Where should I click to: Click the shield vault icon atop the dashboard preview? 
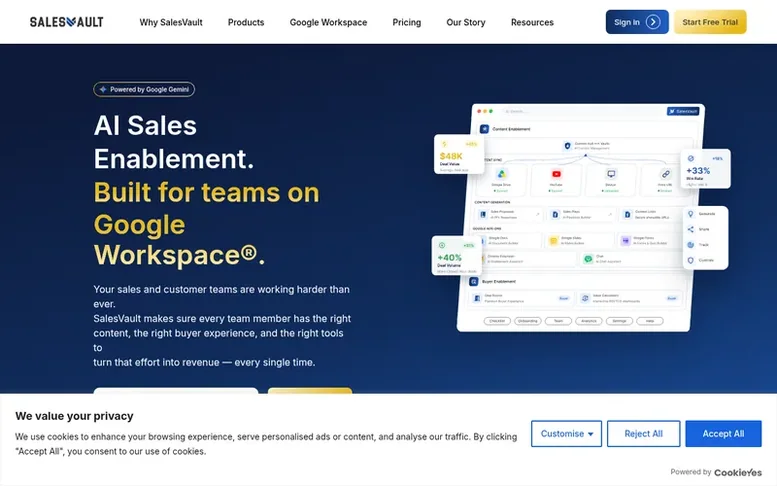(x=567, y=146)
